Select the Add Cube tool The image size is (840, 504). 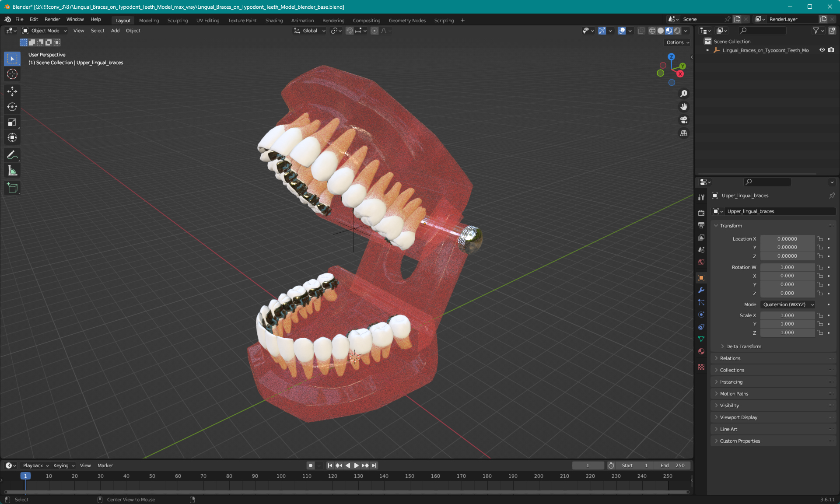(x=12, y=188)
